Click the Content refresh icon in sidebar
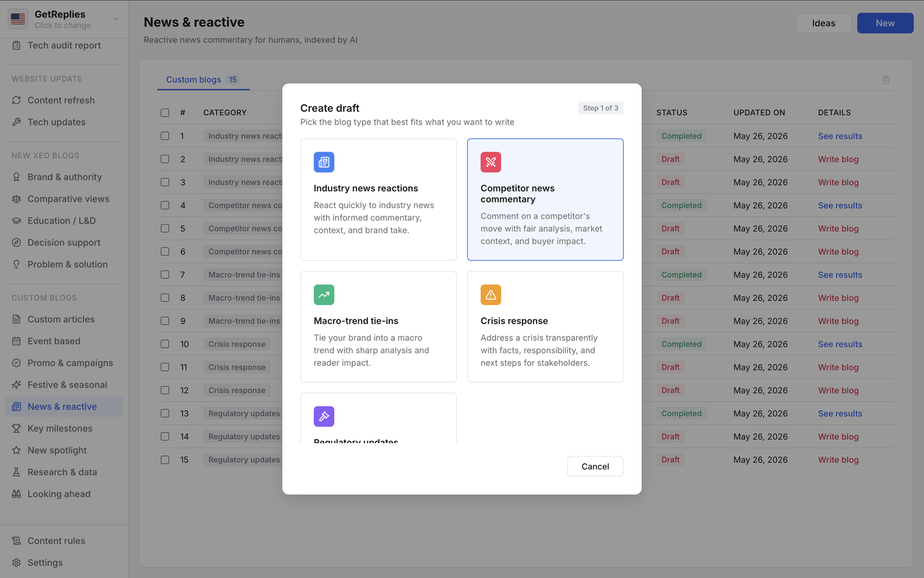This screenshot has height=578, width=924. [x=17, y=100]
